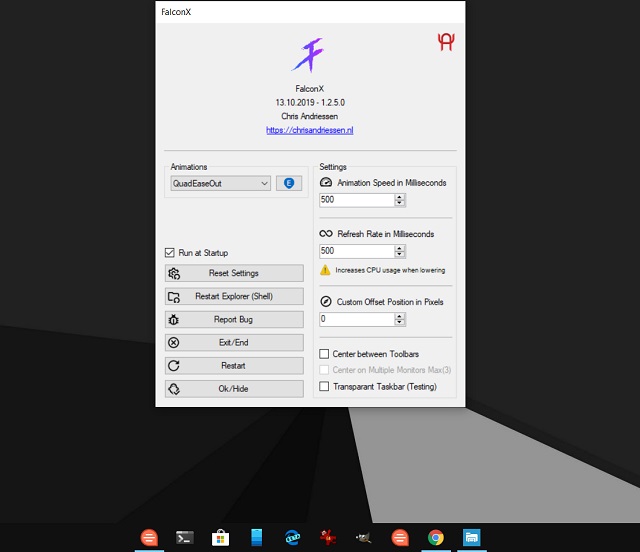Click the red logo icon in top-right corner
This screenshot has width=640, height=552.
click(x=446, y=41)
